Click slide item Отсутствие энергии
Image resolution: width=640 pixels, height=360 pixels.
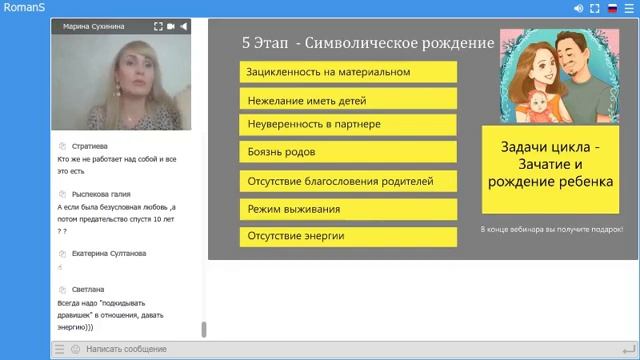[348, 236]
